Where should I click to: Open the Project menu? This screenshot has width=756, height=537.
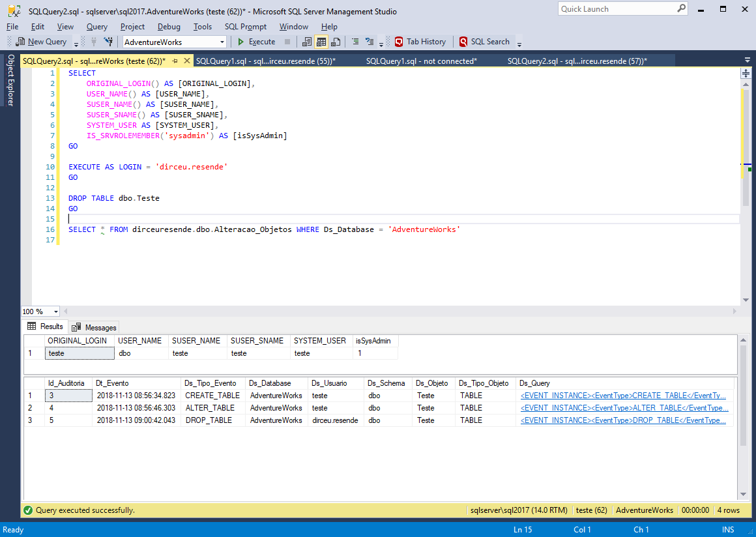(132, 27)
